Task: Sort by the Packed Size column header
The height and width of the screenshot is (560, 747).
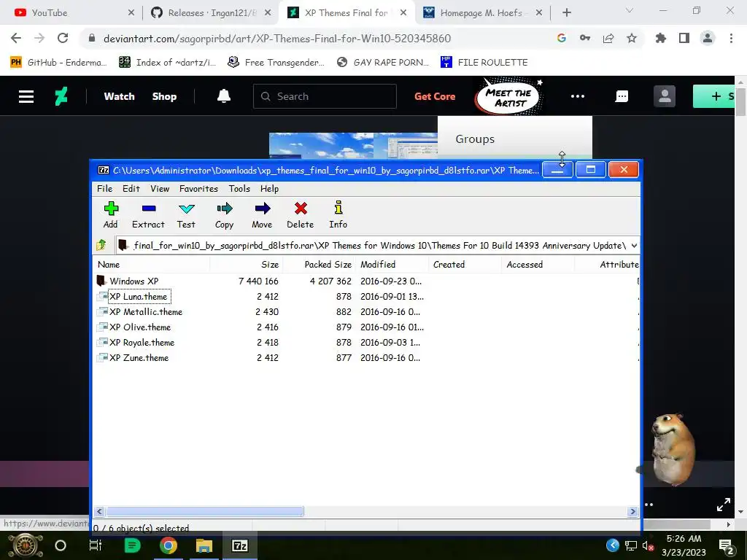Action: pyautogui.click(x=320, y=264)
